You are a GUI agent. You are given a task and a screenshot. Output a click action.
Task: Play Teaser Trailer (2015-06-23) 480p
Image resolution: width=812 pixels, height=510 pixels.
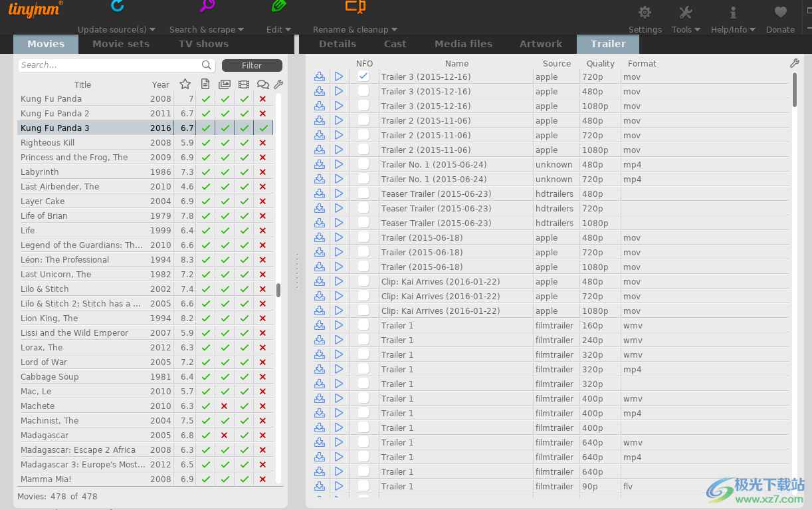pos(339,193)
